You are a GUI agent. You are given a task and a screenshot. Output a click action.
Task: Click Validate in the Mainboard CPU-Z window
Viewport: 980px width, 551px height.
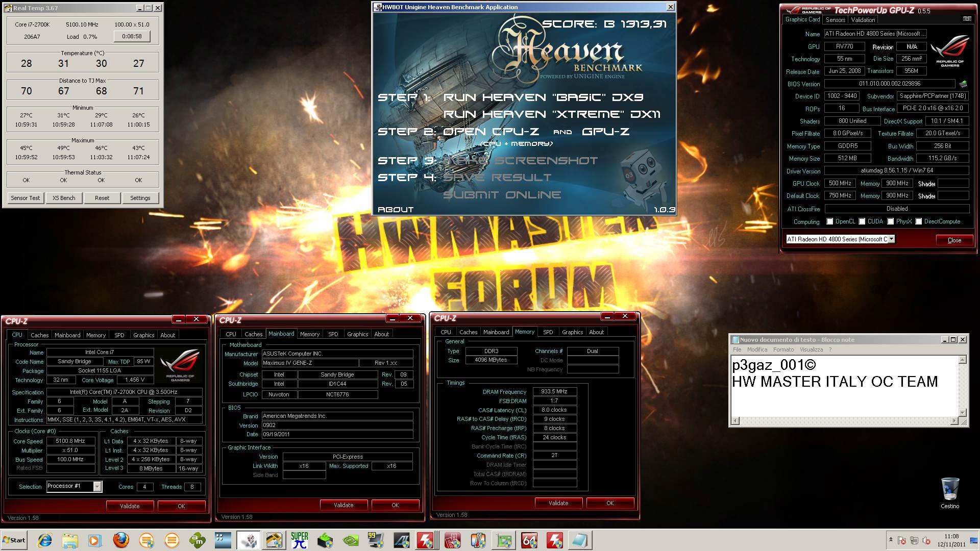(344, 505)
